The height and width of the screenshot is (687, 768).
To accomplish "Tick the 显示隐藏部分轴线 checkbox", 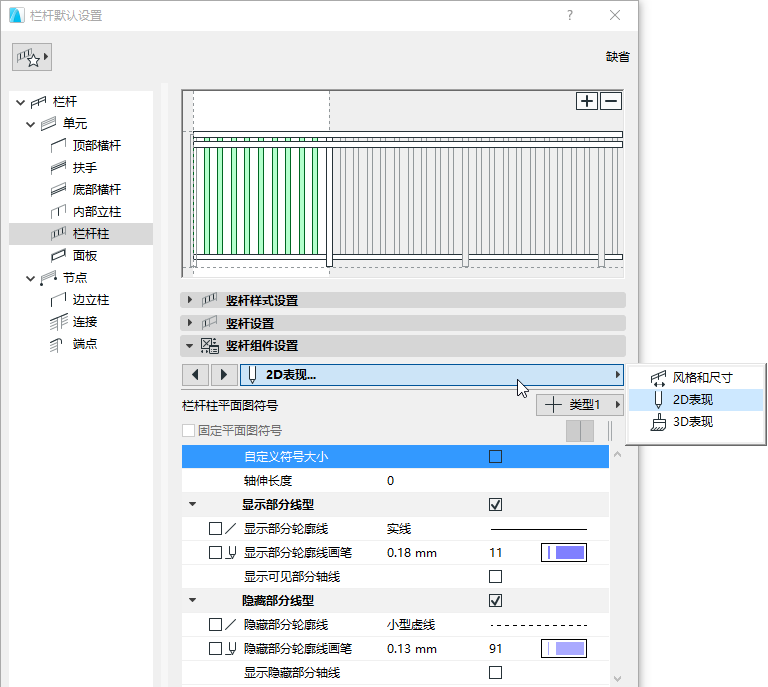I will click(x=495, y=673).
